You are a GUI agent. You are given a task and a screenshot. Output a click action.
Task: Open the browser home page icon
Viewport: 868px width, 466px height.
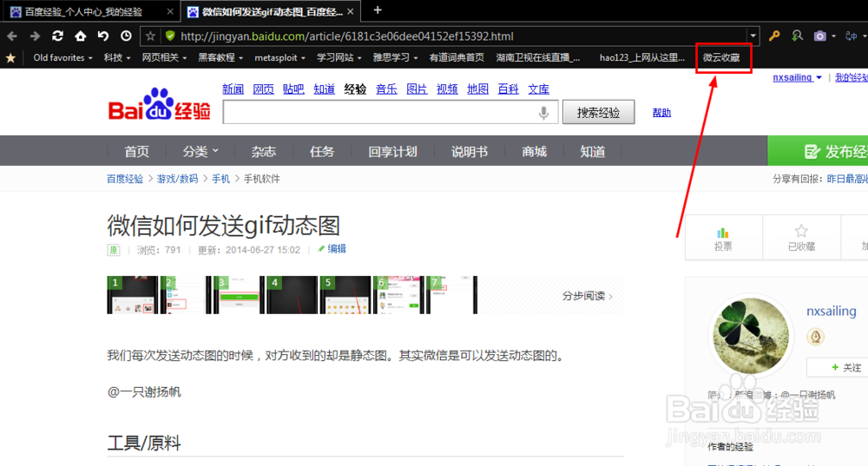click(80, 36)
